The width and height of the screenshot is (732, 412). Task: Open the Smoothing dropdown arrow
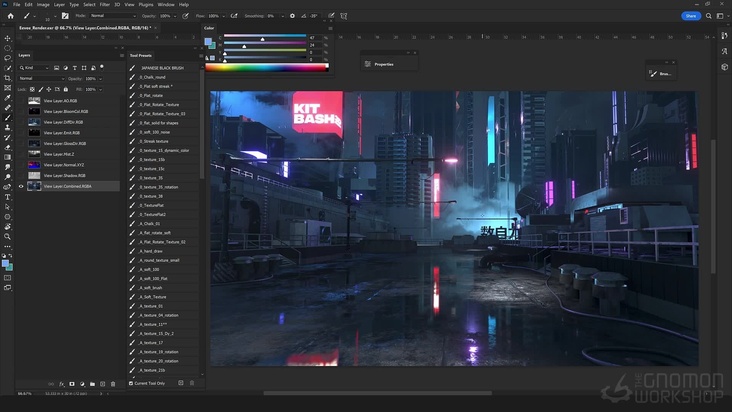282,16
